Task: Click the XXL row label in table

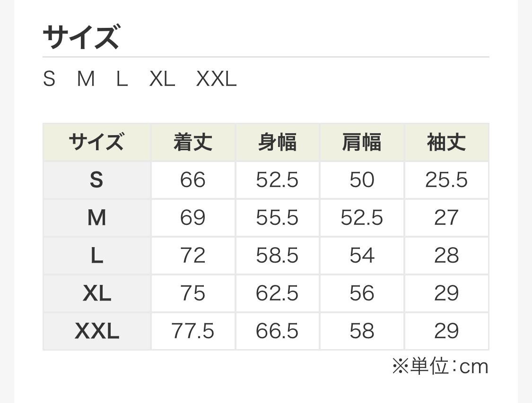Action: click(96, 331)
